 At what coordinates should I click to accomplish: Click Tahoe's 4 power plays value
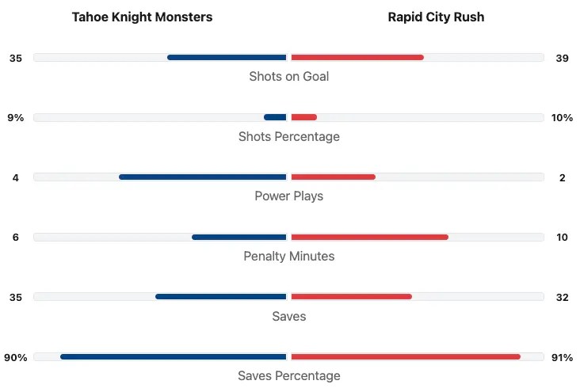16,177
